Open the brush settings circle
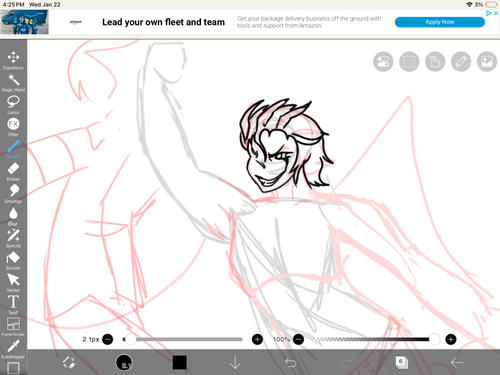This screenshot has width=500, height=375. [x=124, y=362]
